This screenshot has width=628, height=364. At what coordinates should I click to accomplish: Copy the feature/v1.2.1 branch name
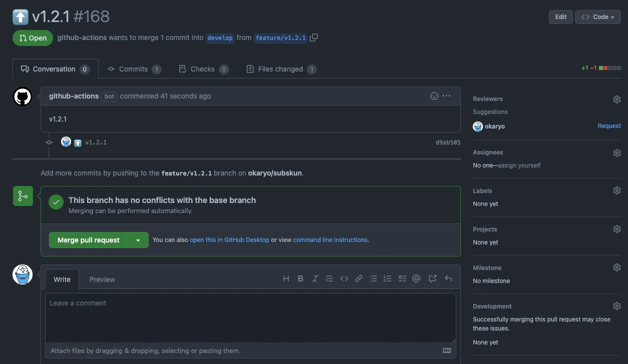coord(314,37)
